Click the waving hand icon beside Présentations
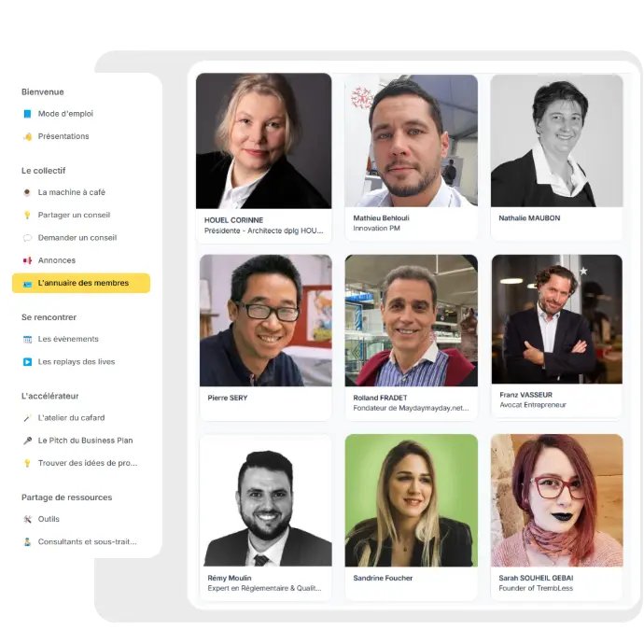 click(x=27, y=137)
